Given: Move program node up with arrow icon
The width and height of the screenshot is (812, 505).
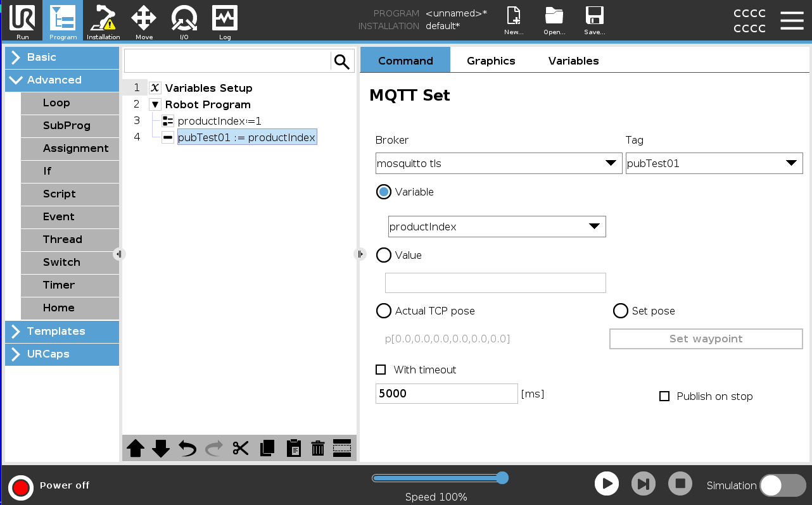Looking at the screenshot, I should [x=136, y=449].
